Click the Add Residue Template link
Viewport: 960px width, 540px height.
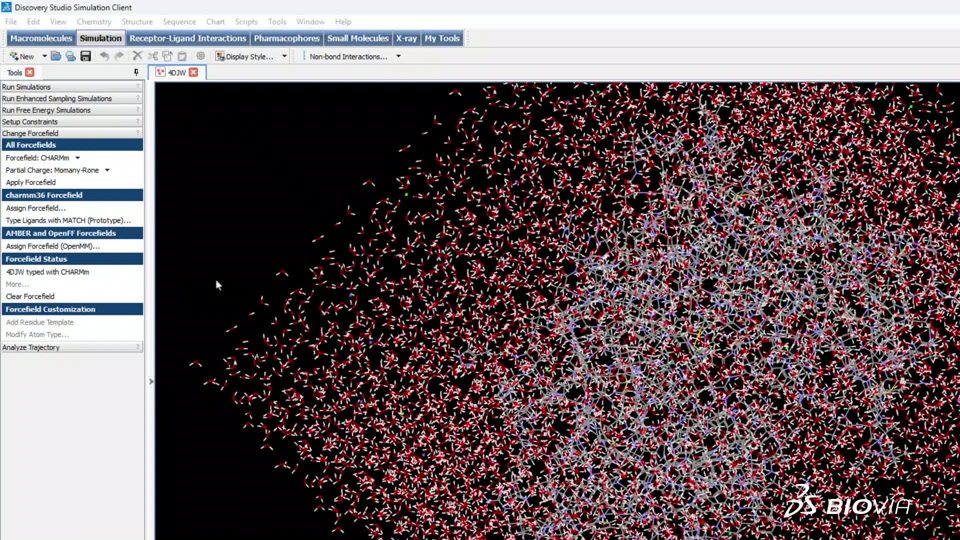click(x=40, y=322)
